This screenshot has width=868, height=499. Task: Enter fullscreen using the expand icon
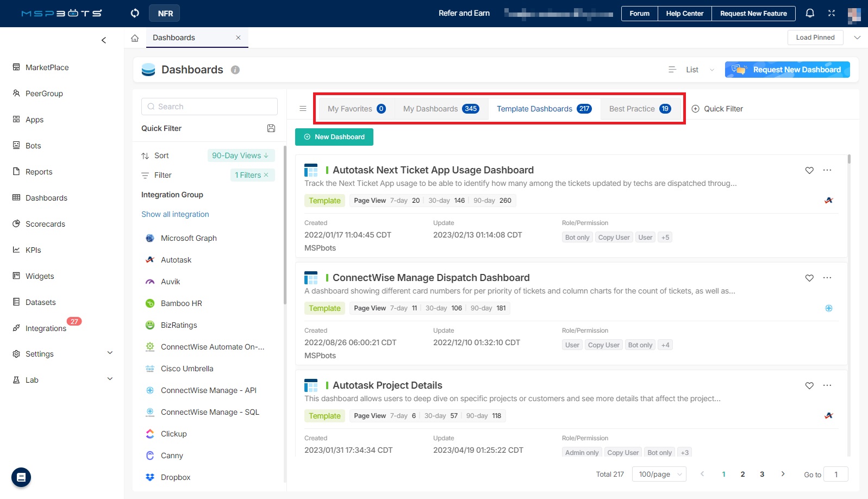tap(832, 13)
